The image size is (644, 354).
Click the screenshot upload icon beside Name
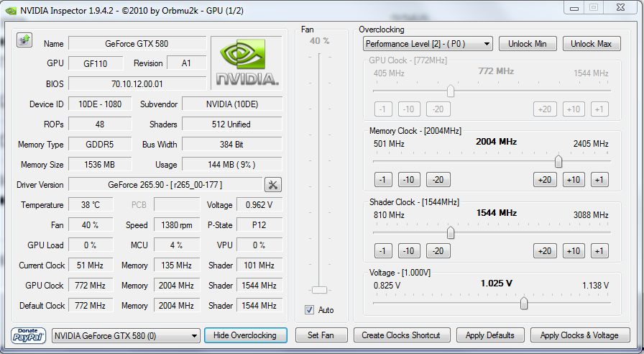24,40
